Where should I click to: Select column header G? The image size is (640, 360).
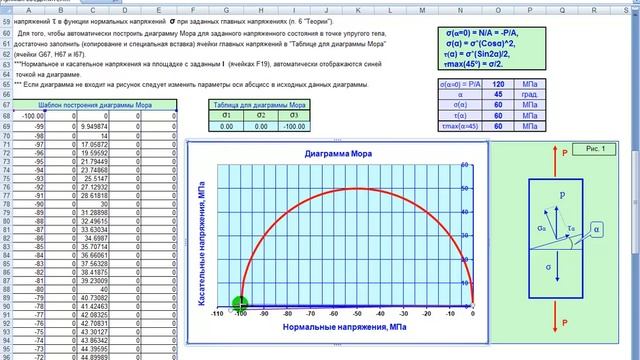226,11
